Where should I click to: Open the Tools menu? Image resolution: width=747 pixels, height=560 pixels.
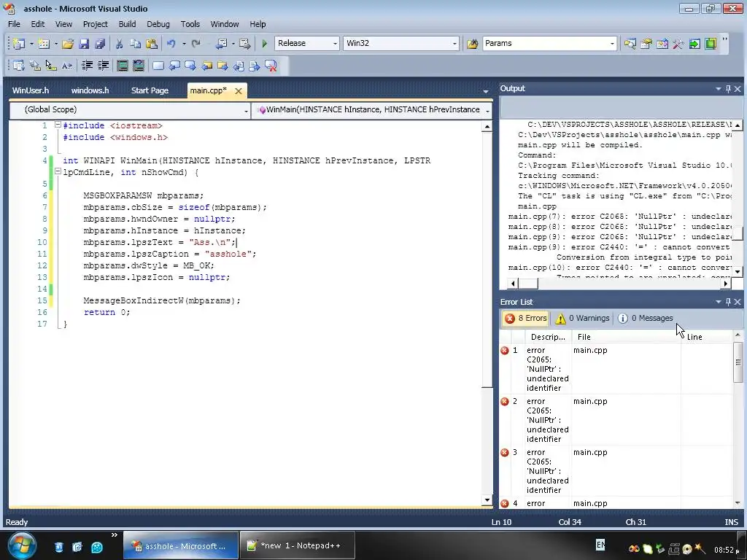[190, 24]
